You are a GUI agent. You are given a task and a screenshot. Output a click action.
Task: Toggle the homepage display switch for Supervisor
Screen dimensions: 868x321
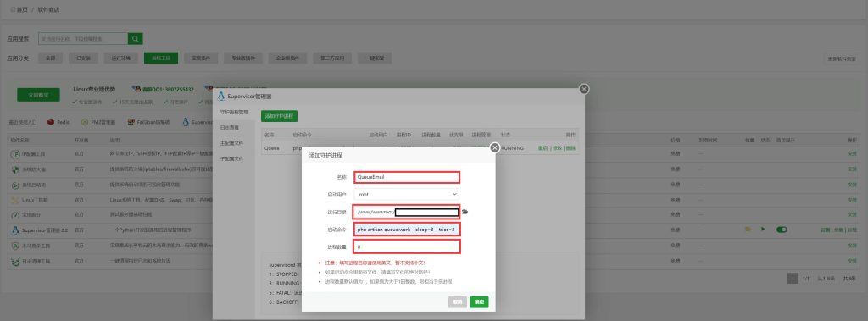click(x=781, y=230)
